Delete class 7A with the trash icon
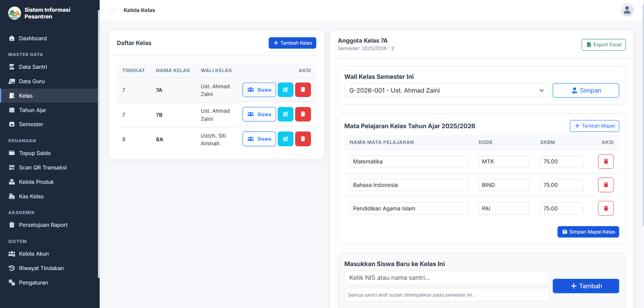Viewport: 644px width, 308px height. tap(303, 90)
